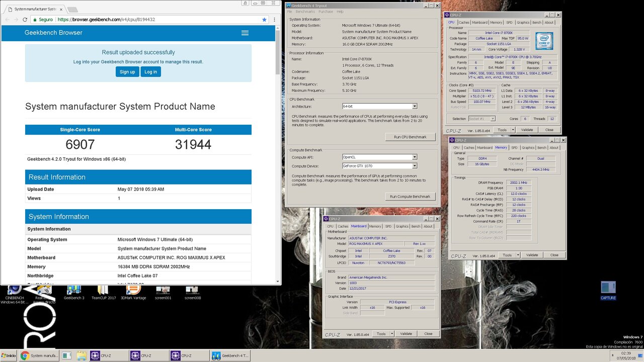Click the Inicio start button

pos(9,355)
